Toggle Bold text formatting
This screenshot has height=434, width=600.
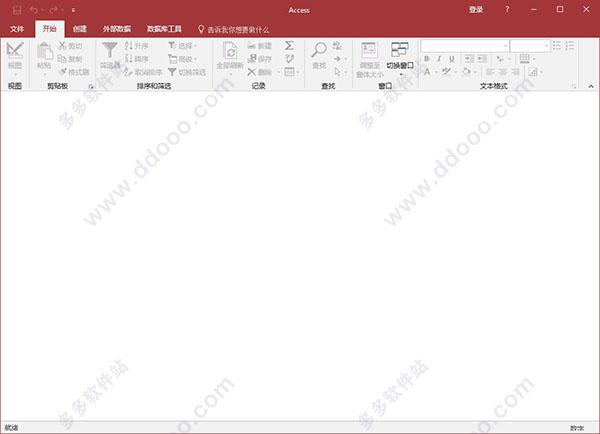pyautogui.click(x=426, y=59)
